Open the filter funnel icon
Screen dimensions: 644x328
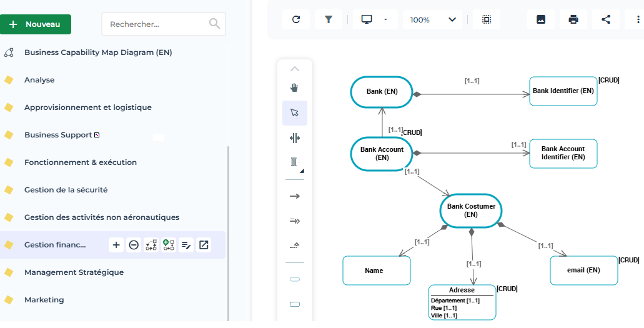pos(329,19)
